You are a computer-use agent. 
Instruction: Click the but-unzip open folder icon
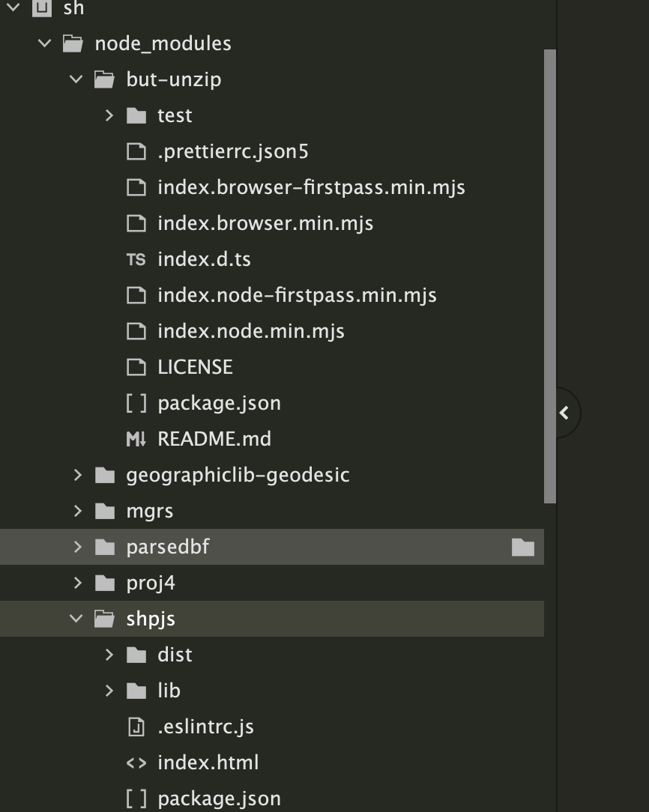(105, 79)
